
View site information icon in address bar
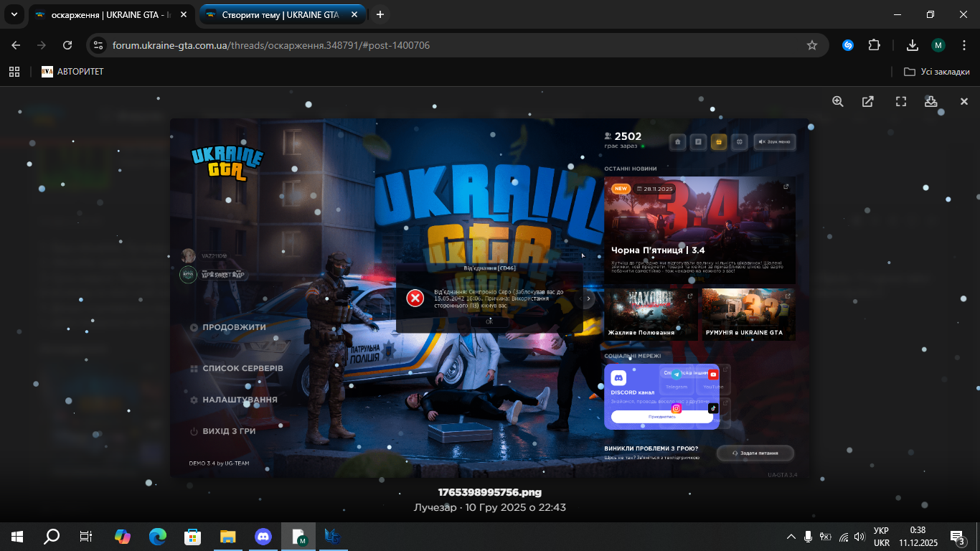coord(99,45)
